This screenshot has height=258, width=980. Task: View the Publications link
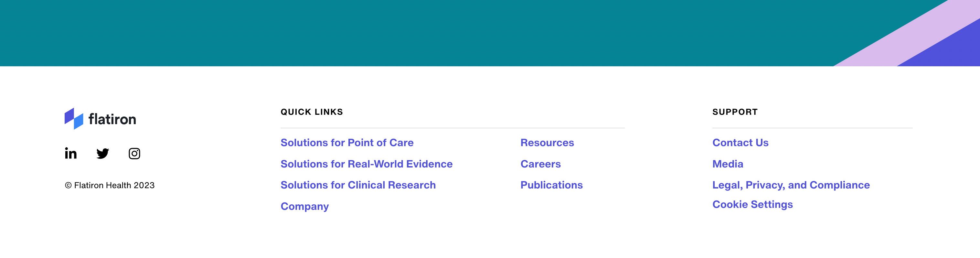551,185
